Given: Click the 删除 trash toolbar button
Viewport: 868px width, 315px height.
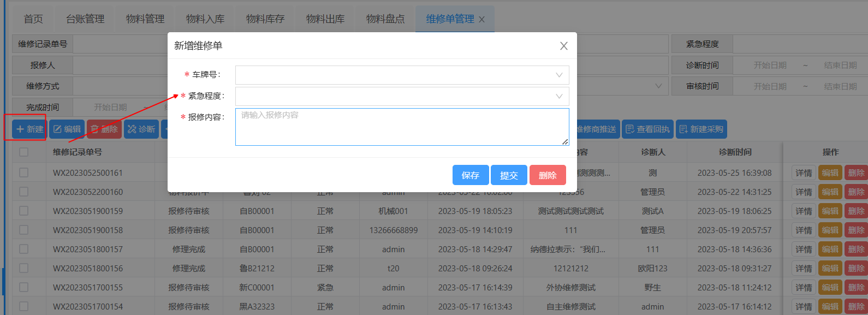Looking at the screenshot, I should tap(104, 129).
